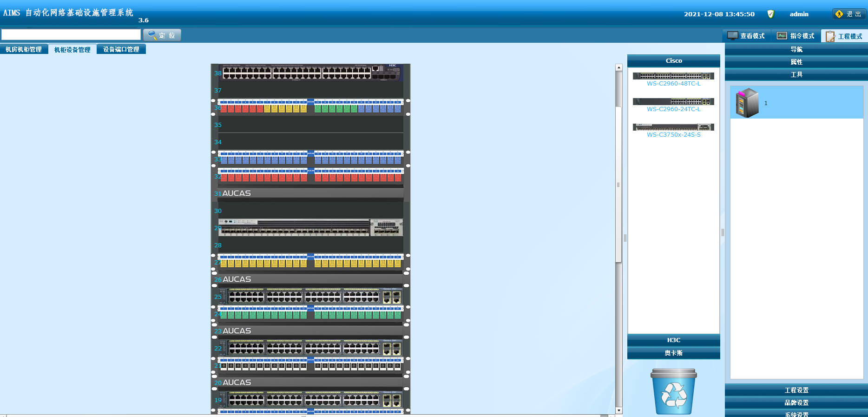Switch to 指令模式 command mode
This screenshot has height=417, width=868.
pos(796,36)
